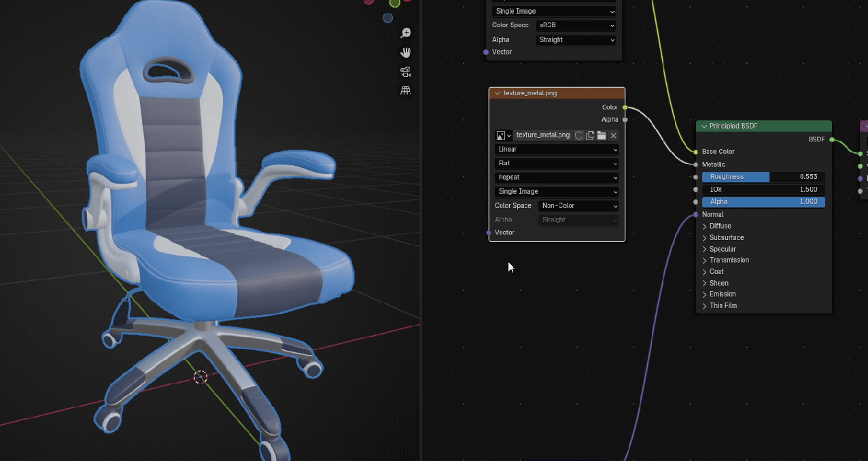Click the zoom viewport magnifier icon

tap(406, 33)
